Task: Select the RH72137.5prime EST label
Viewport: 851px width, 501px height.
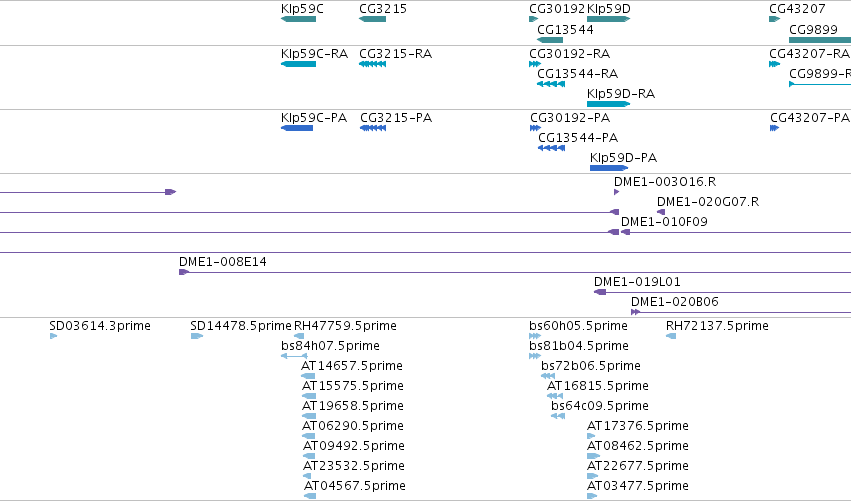Action: [x=717, y=326]
